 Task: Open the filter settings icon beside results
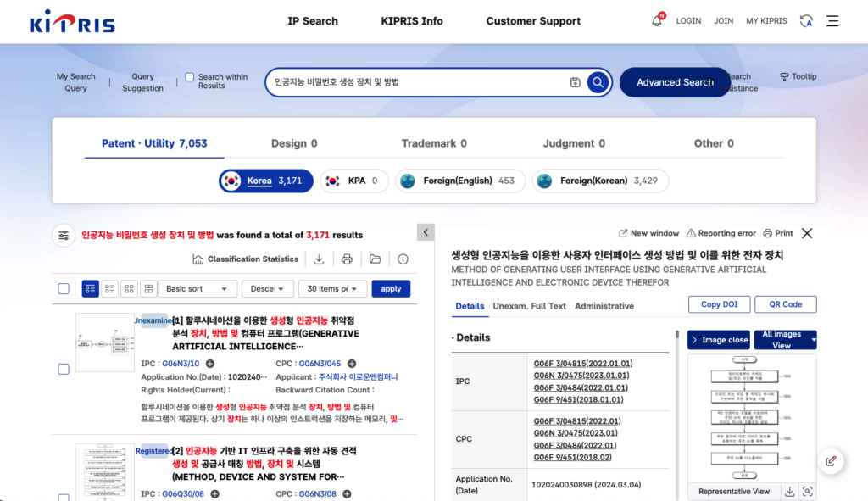pos(64,235)
